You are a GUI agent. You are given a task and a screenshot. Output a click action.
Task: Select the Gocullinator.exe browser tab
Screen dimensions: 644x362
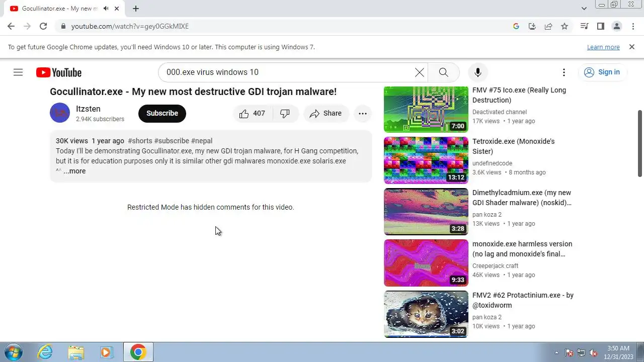point(64,9)
